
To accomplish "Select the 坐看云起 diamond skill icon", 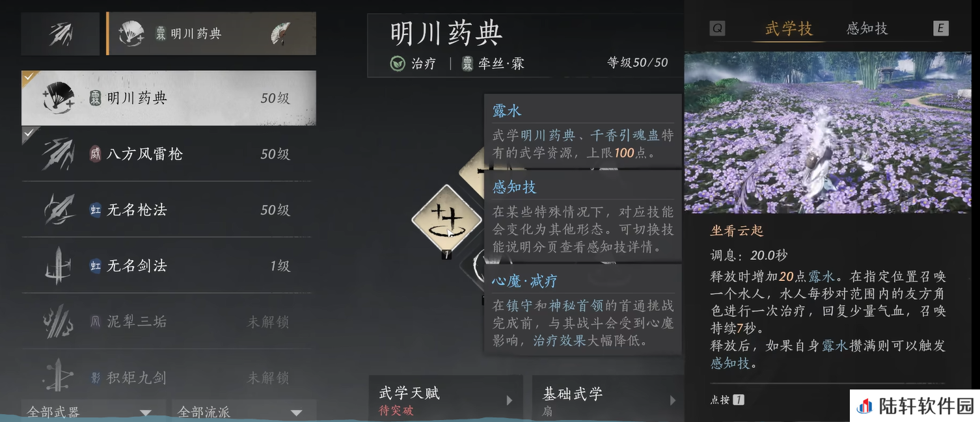I will click(447, 218).
